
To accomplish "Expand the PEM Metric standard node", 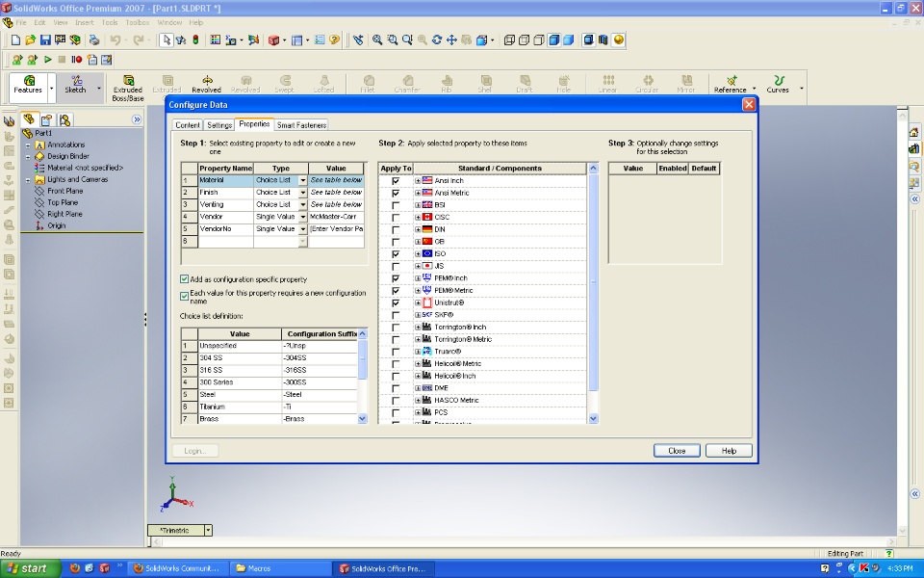I will coord(417,290).
